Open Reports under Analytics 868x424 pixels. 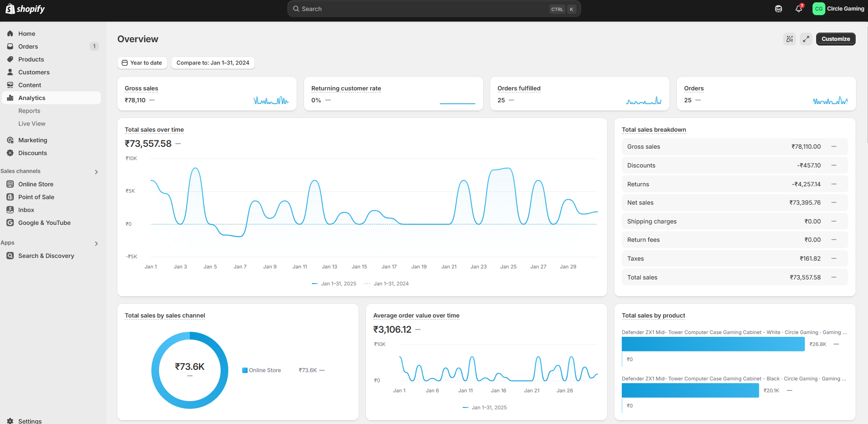(29, 111)
